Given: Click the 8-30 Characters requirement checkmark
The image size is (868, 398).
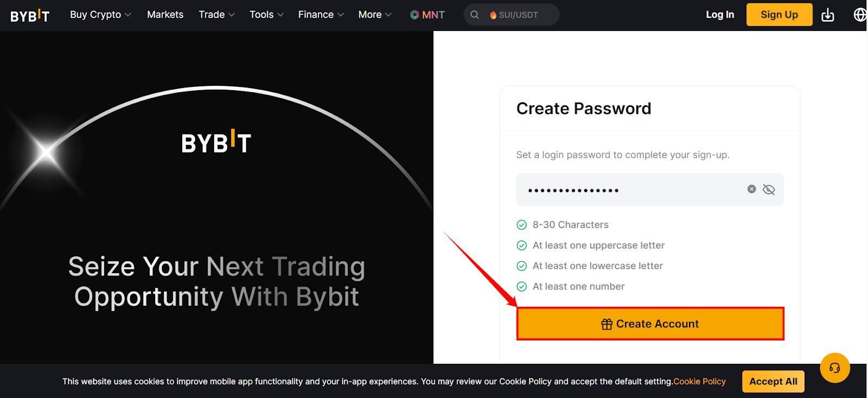Looking at the screenshot, I should 521,225.
